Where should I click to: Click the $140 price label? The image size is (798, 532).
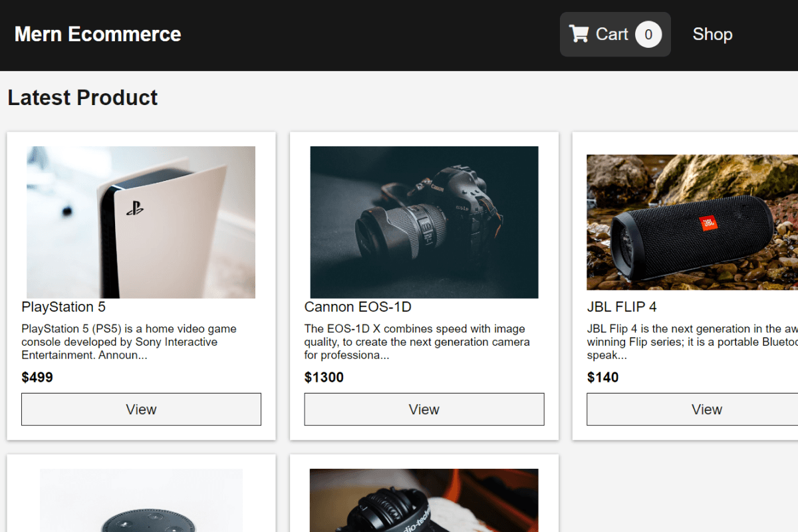click(x=602, y=378)
